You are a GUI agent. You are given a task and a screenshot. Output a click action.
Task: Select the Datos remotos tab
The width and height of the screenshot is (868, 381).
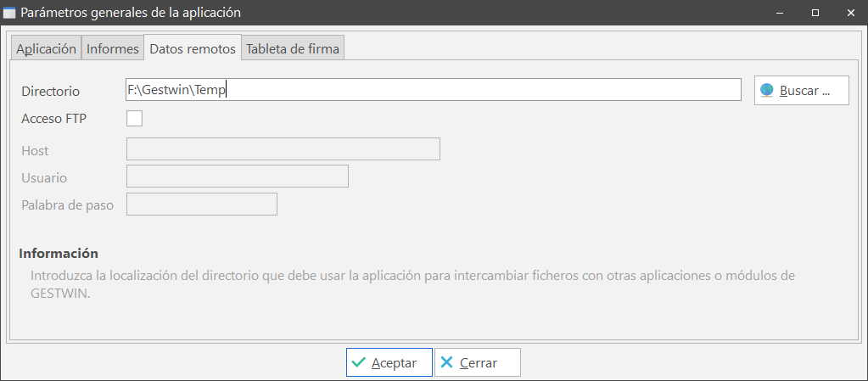click(x=193, y=49)
